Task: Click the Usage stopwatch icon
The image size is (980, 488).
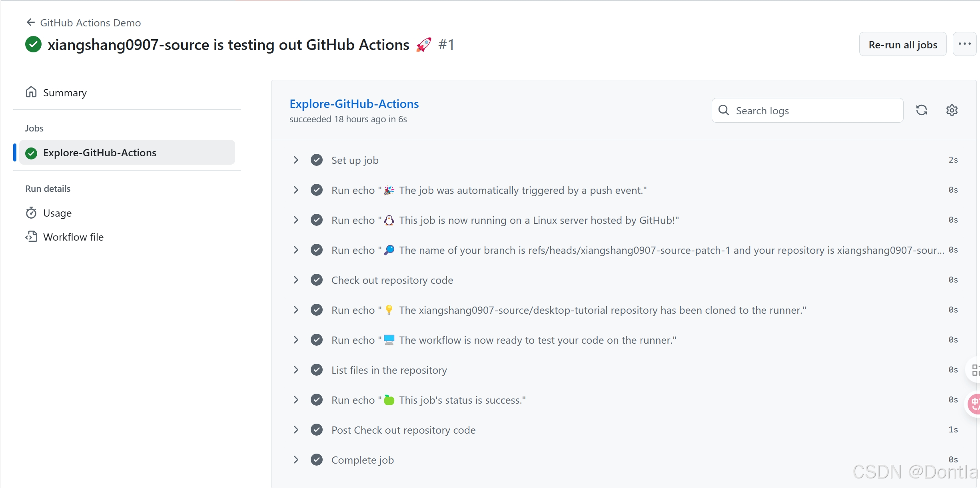Action: (31, 213)
